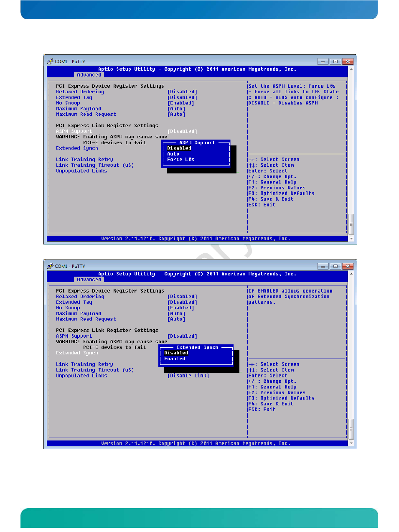Select Unpopulated Links in lower window

click(81, 375)
